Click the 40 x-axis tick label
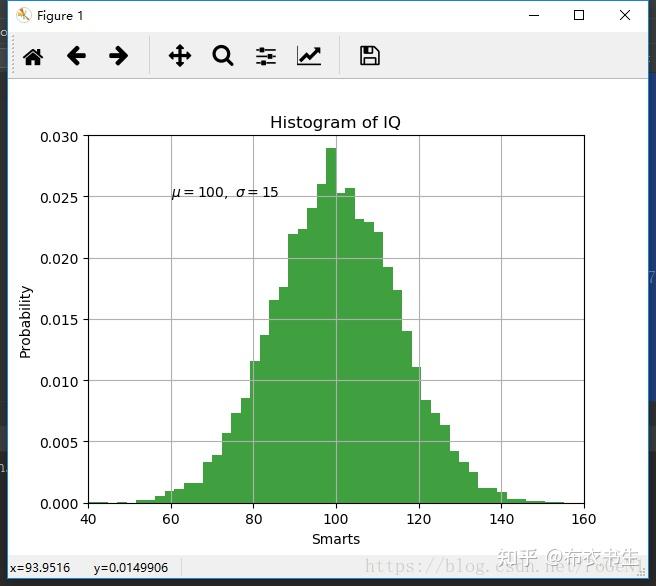 pos(88,519)
